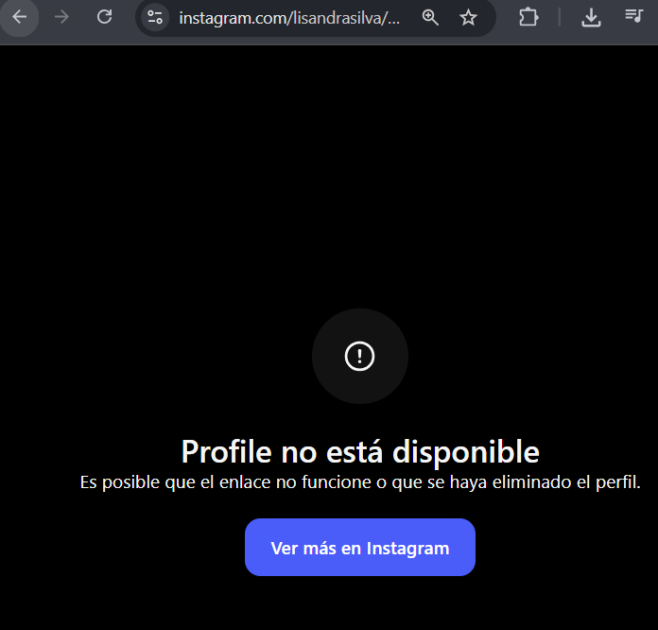Screen dimensions: 658x630
Task: Bookmark this page with the star icon
Action: [x=468, y=17]
